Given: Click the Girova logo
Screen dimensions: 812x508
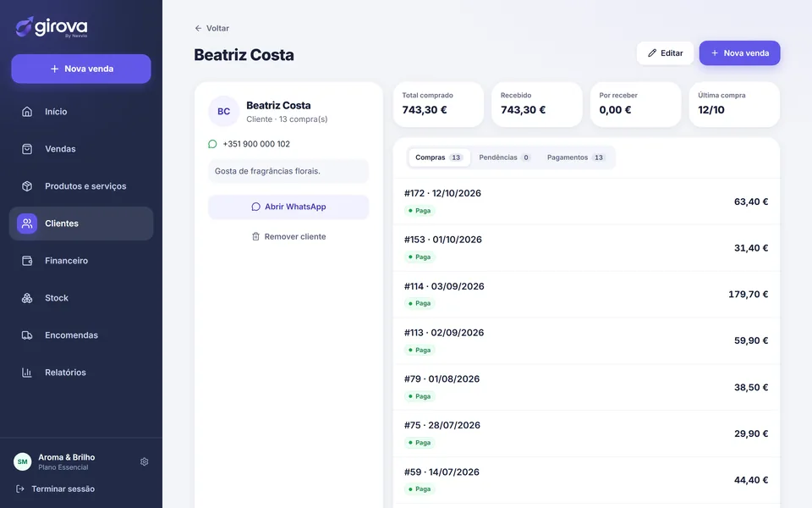Looking at the screenshot, I should (52, 27).
